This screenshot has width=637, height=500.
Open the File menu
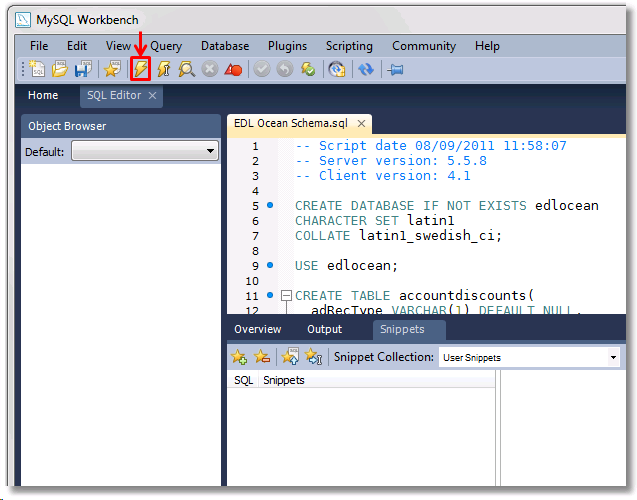point(39,46)
